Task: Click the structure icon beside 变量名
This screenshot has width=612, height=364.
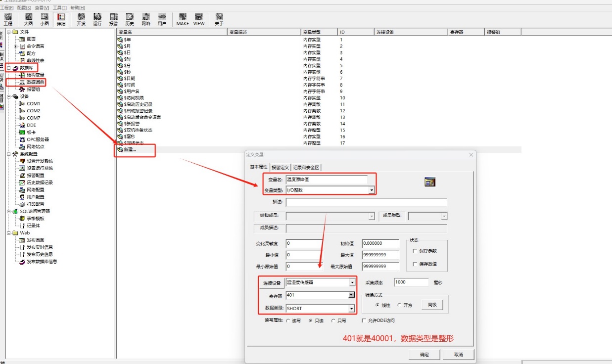Action: tap(429, 182)
